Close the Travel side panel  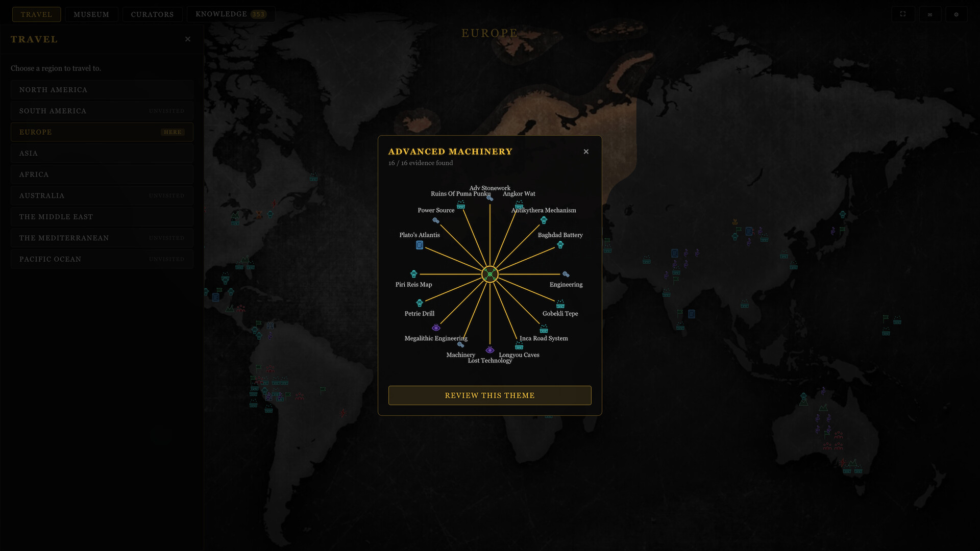coord(188,39)
